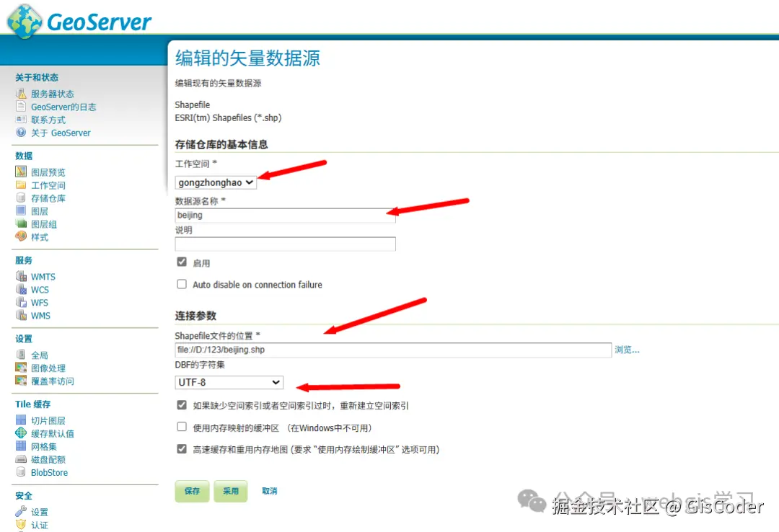Open 服务器状态 page

[52, 94]
